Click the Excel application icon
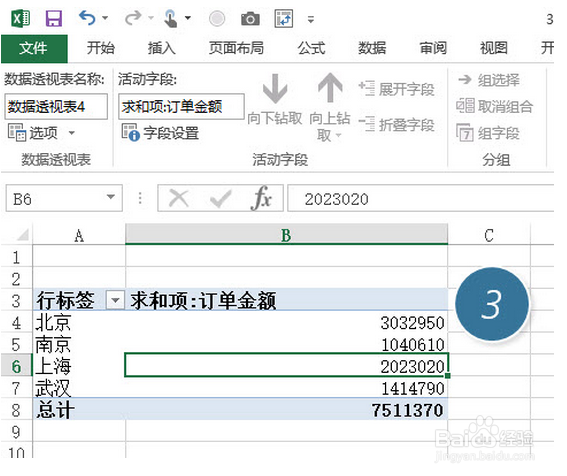567x476 pixels. 21,18
